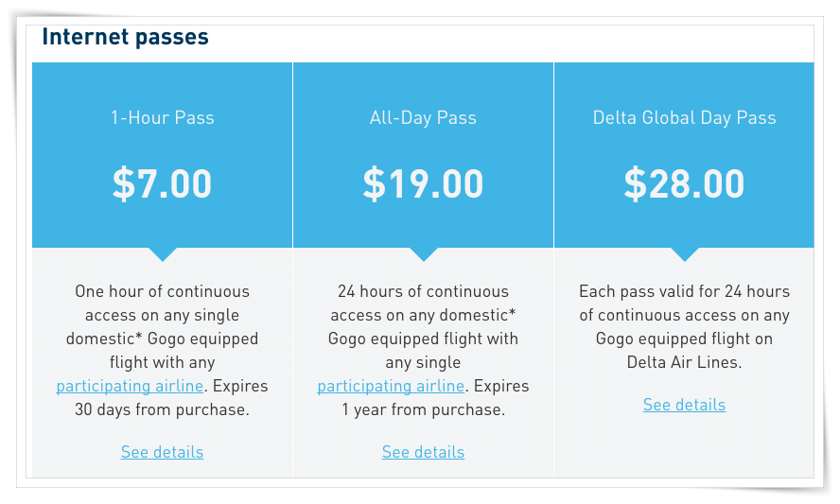This screenshot has height=504, width=840.
Task: Click the Internet passes heading
Action: pos(126,37)
